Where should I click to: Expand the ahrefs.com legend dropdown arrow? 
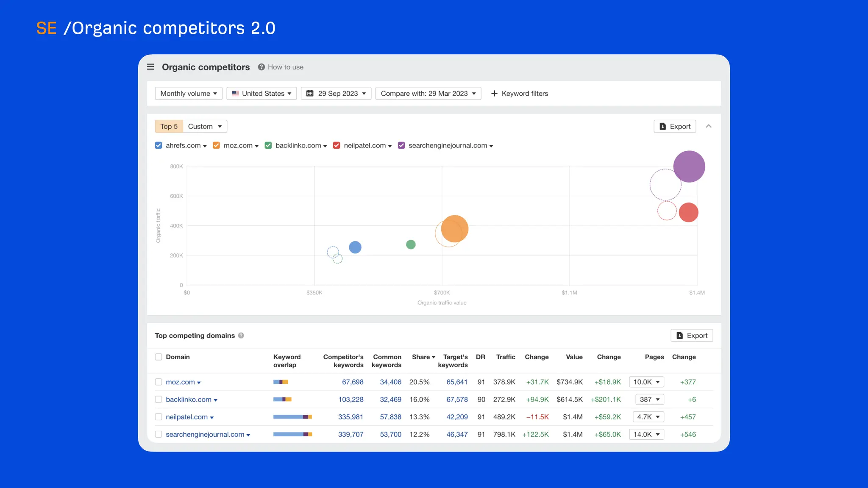(205, 146)
